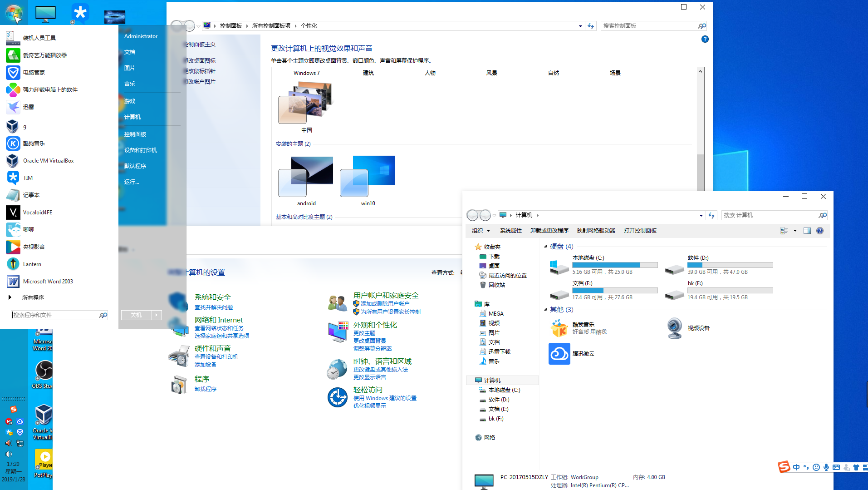This screenshot has height=490, width=868.
Task: Open 所有程序 in the Start menu
Action: [34, 297]
